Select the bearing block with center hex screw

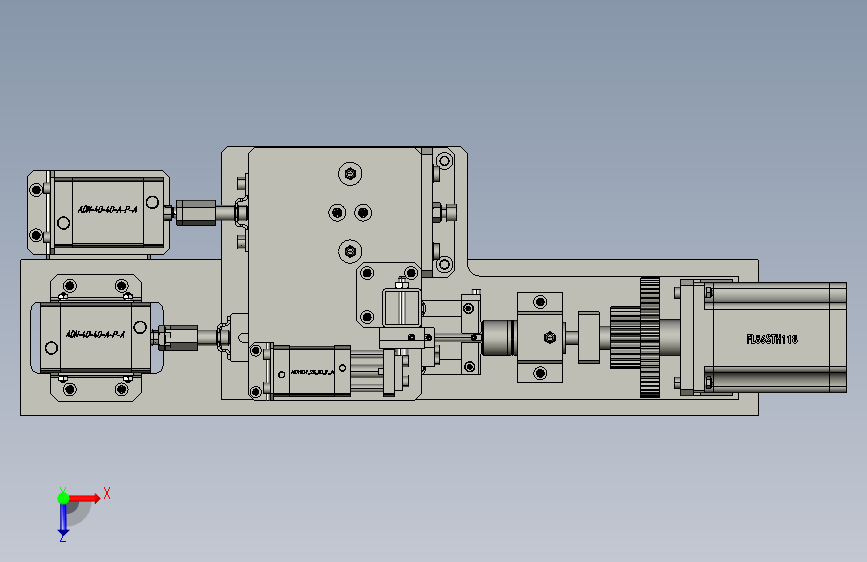[540, 337]
